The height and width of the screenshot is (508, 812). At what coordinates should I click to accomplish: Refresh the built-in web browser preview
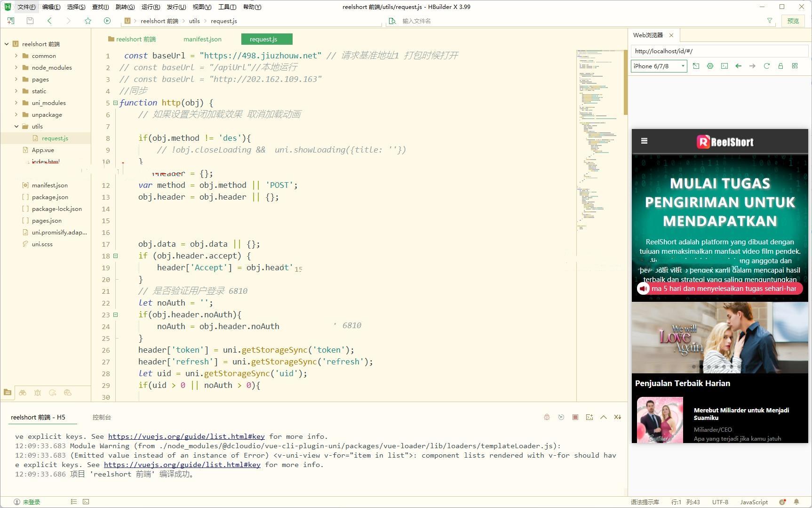766,66
